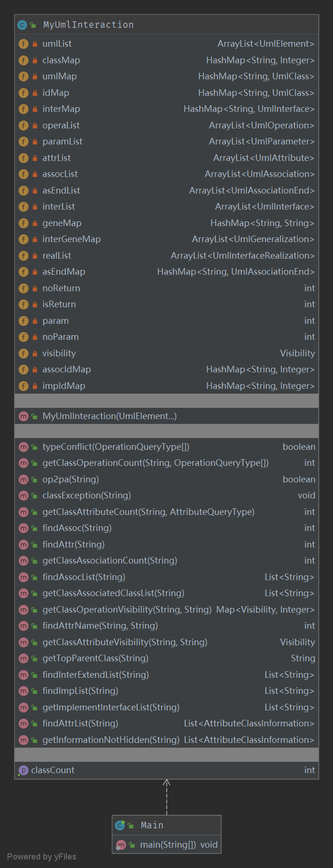This screenshot has width=333, height=868.
Task: Click the constructor icon for MyUmlInteraction(UmlElement...)
Action: click(24, 416)
